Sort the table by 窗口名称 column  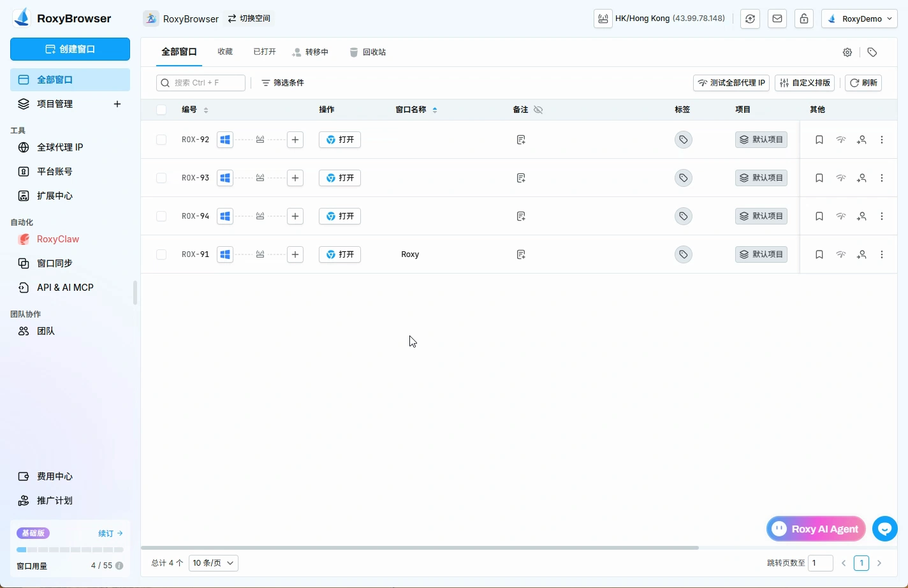(x=435, y=110)
